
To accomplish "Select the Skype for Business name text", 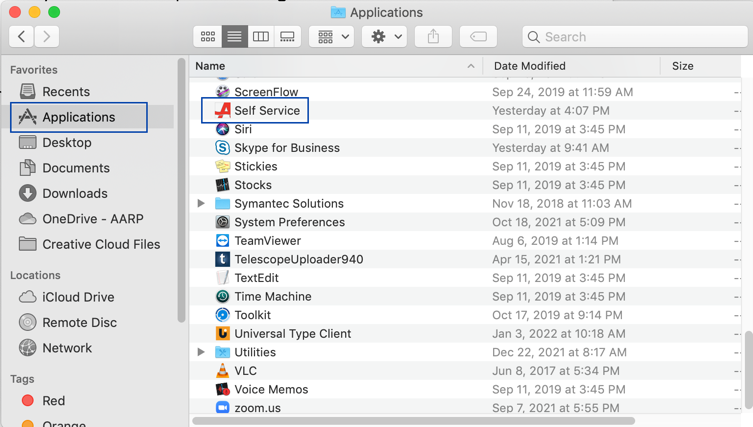I will coord(287,148).
